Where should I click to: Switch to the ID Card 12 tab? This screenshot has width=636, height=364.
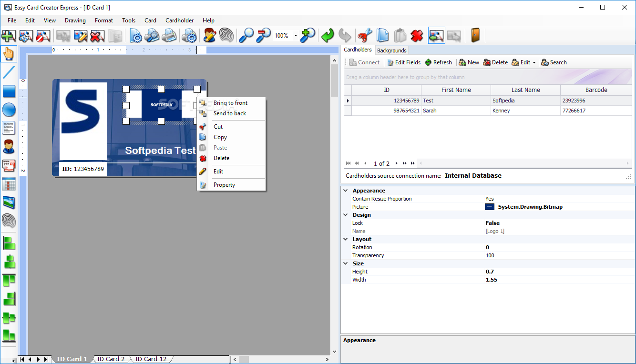(x=151, y=359)
